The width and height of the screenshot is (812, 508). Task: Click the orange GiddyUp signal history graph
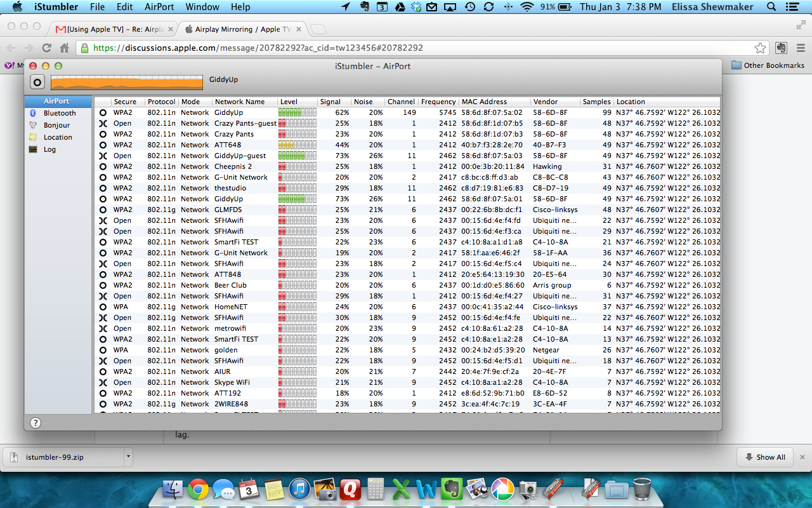coord(127,82)
